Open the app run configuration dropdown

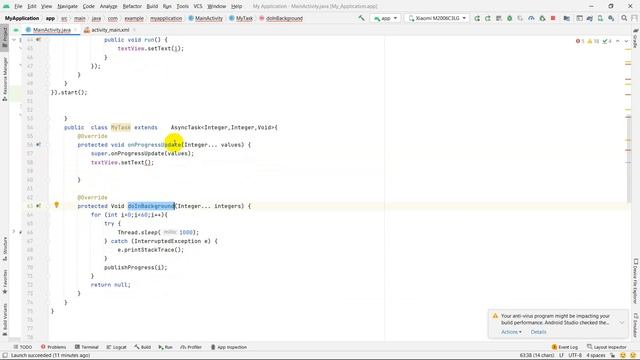385,18
